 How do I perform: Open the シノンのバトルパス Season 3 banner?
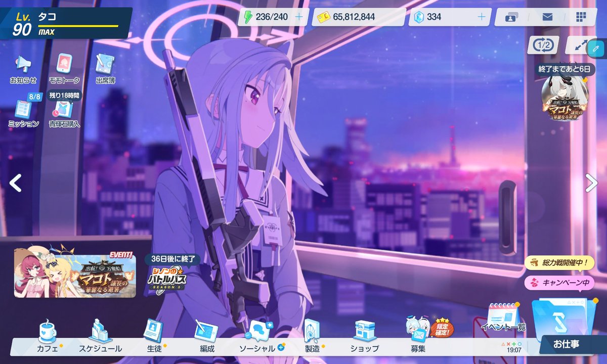tap(167, 280)
